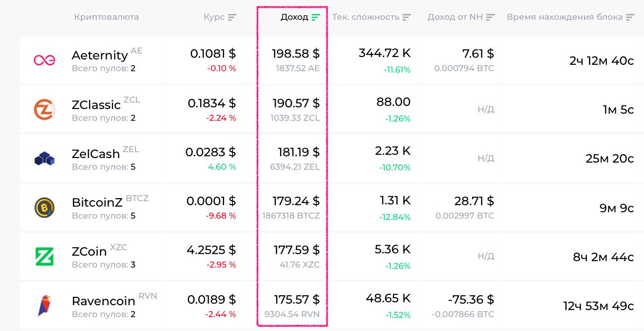Sort by Доход using green icon
This screenshot has width=644, height=331.
point(316,17)
